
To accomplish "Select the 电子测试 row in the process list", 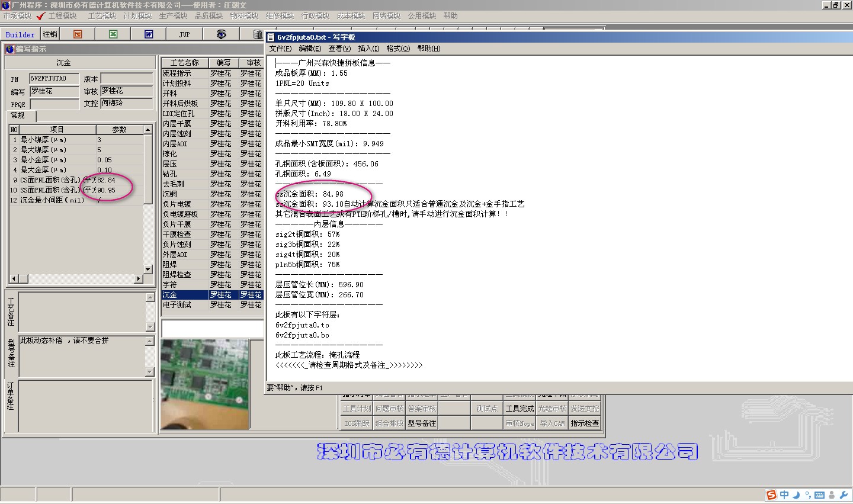I will coord(212,305).
